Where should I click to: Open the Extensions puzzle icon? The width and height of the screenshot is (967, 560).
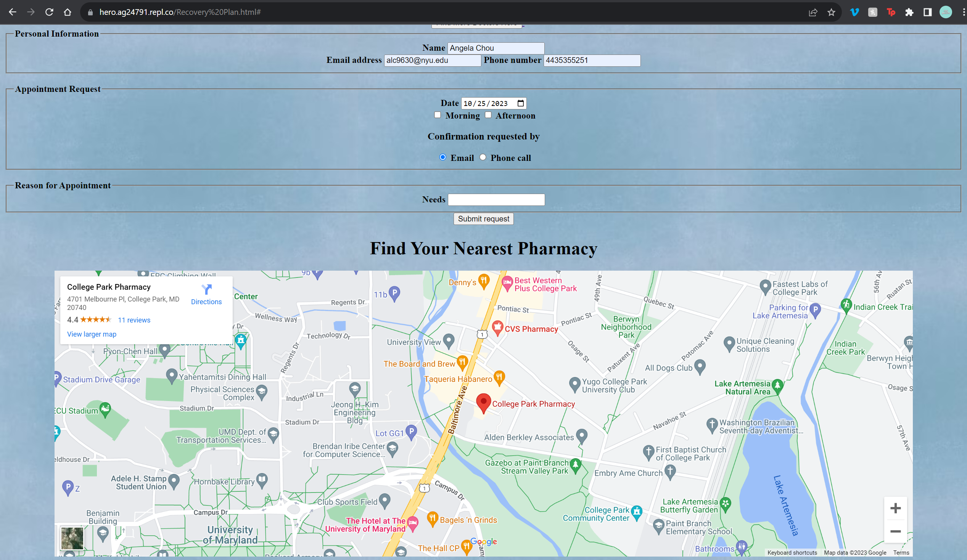(909, 12)
